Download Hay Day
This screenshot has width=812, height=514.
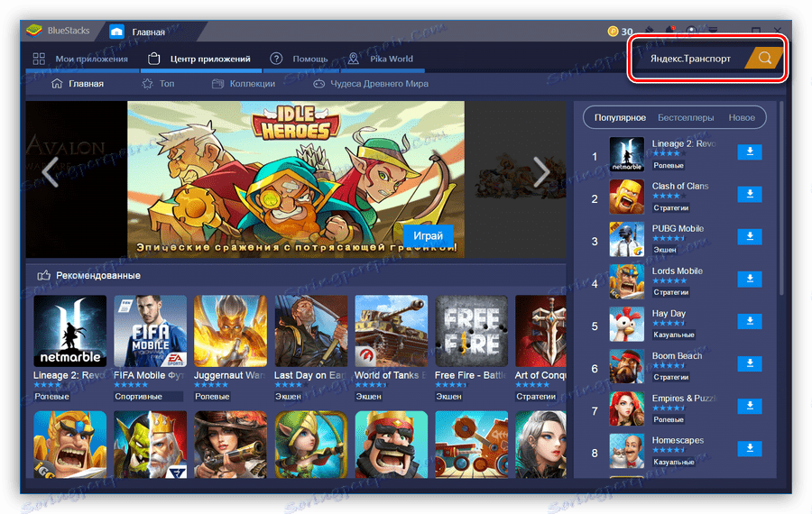(750, 321)
